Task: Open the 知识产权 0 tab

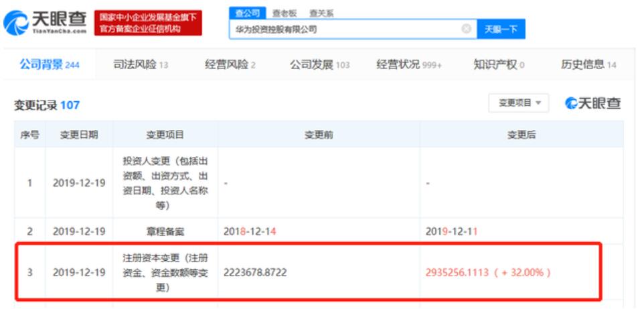Action: [x=499, y=64]
